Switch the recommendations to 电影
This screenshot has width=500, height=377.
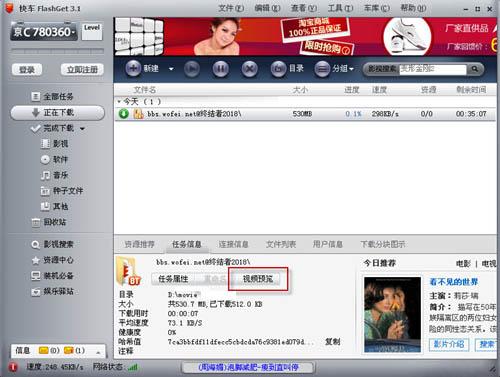click(x=463, y=264)
